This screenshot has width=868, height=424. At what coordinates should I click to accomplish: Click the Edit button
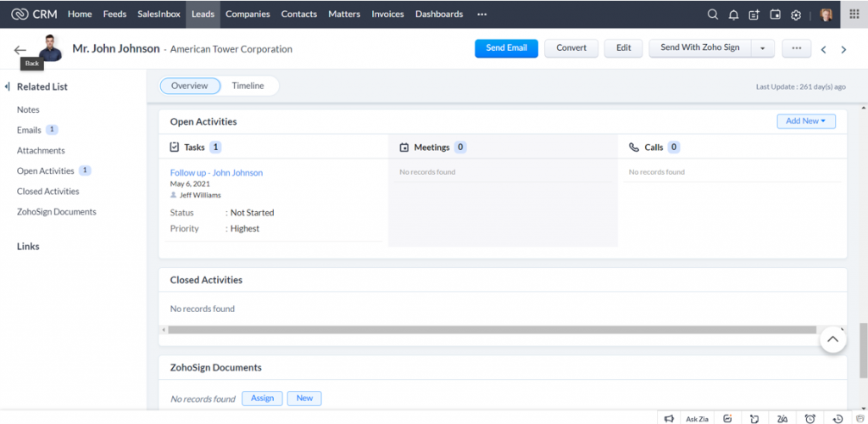click(x=623, y=48)
